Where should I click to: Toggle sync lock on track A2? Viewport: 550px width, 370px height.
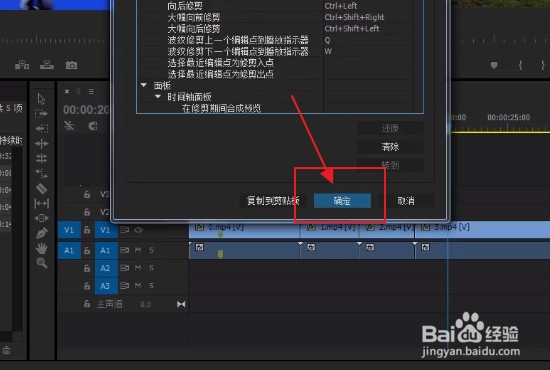125,268
